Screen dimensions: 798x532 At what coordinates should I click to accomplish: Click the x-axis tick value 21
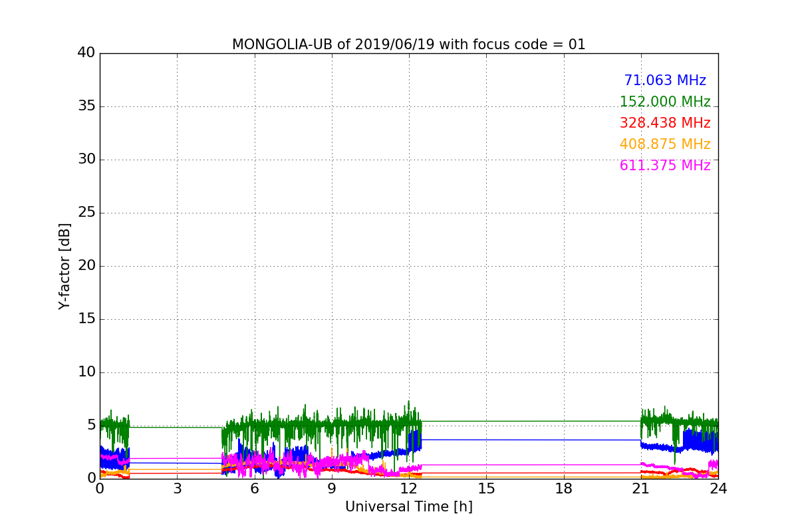tap(641, 488)
